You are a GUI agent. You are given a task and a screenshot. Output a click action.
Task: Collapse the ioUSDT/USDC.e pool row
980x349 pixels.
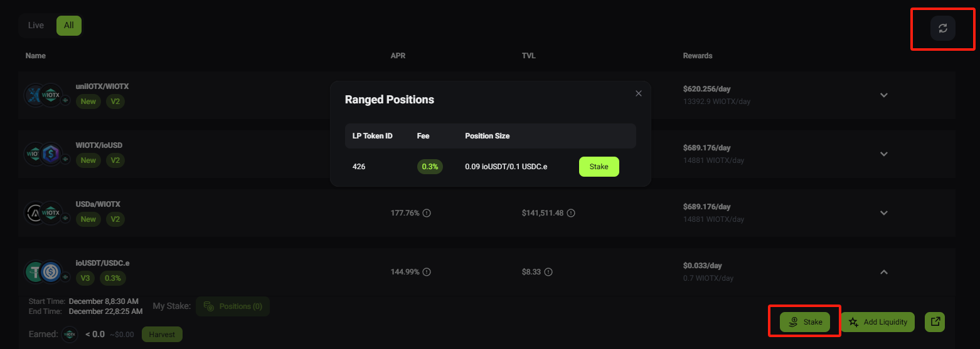[x=883, y=272]
